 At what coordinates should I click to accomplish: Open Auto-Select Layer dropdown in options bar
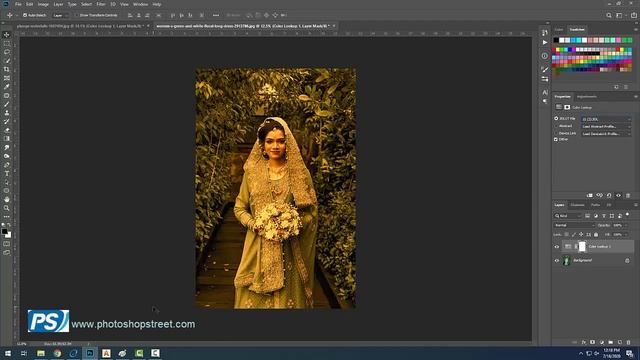(x=60, y=15)
